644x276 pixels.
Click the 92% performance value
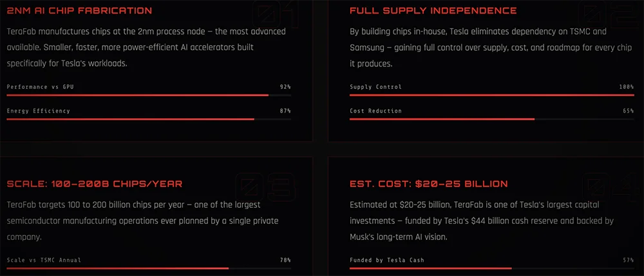click(x=285, y=87)
